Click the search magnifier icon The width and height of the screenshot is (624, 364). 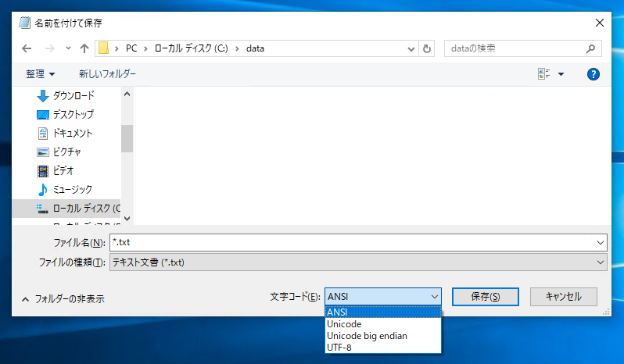(x=591, y=48)
